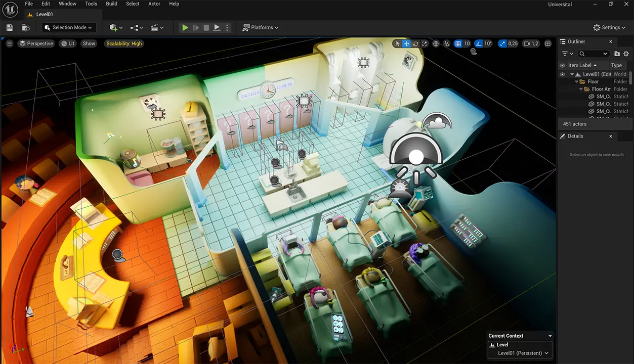634x364 pixels.
Task: Toggle rotation angle snapping
Action: [x=479, y=44]
